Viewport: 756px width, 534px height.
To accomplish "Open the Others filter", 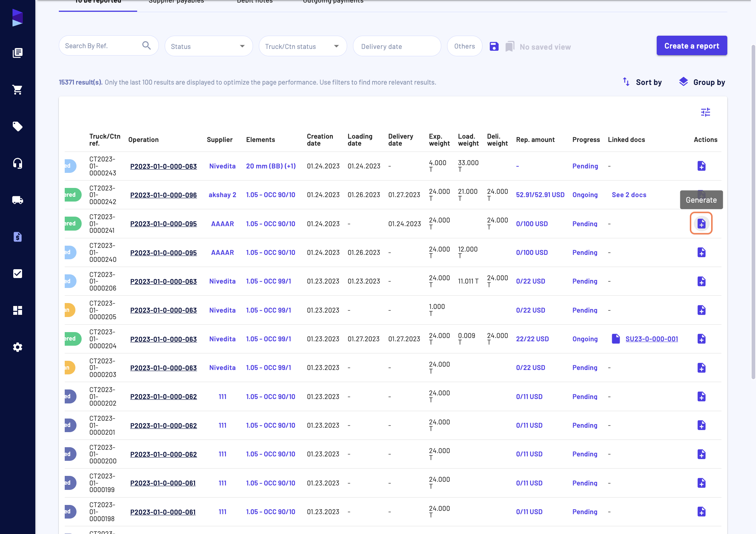I will click(x=464, y=46).
